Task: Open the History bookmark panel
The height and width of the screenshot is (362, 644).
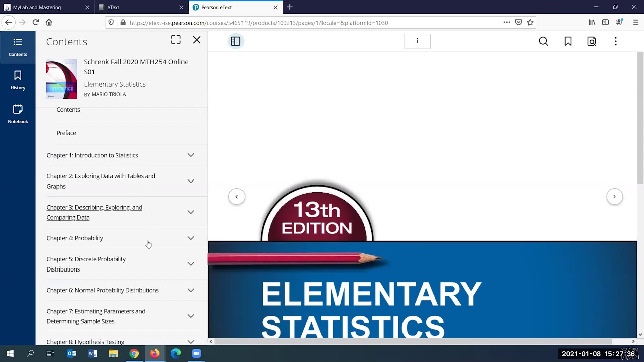Action: tap(18, 80)
